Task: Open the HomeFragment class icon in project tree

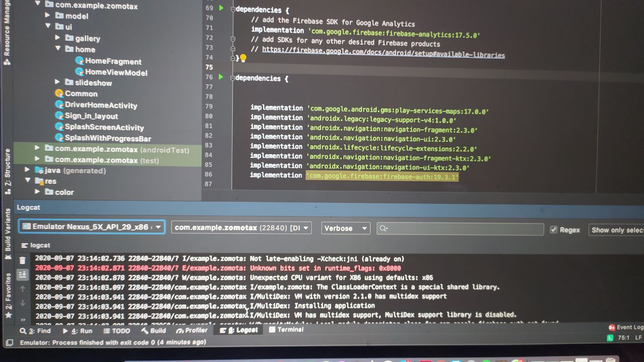Action: [x=79, y=60]
